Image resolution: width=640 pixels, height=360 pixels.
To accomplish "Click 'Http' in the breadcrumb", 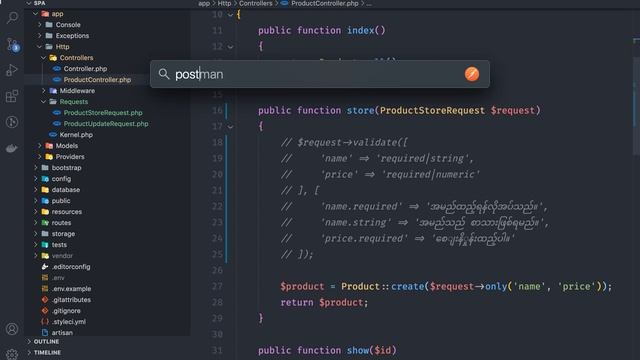I will (224, 3).
